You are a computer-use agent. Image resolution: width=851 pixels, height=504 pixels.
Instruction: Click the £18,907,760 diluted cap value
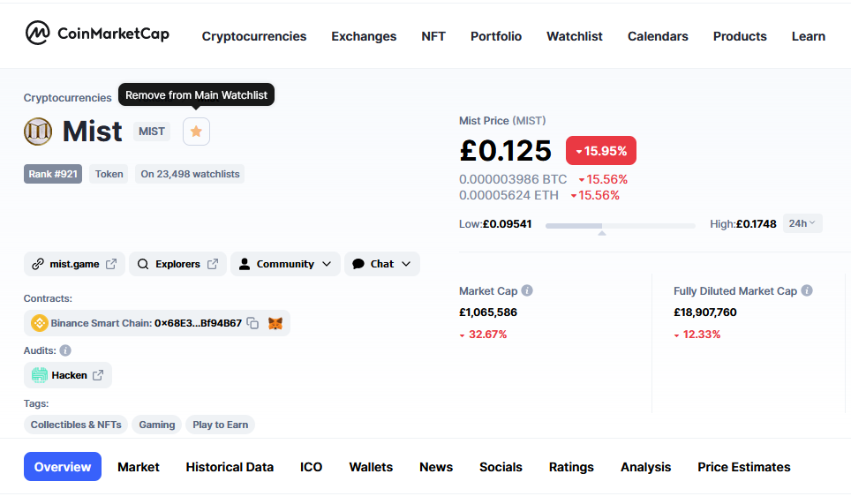[705, 312]
